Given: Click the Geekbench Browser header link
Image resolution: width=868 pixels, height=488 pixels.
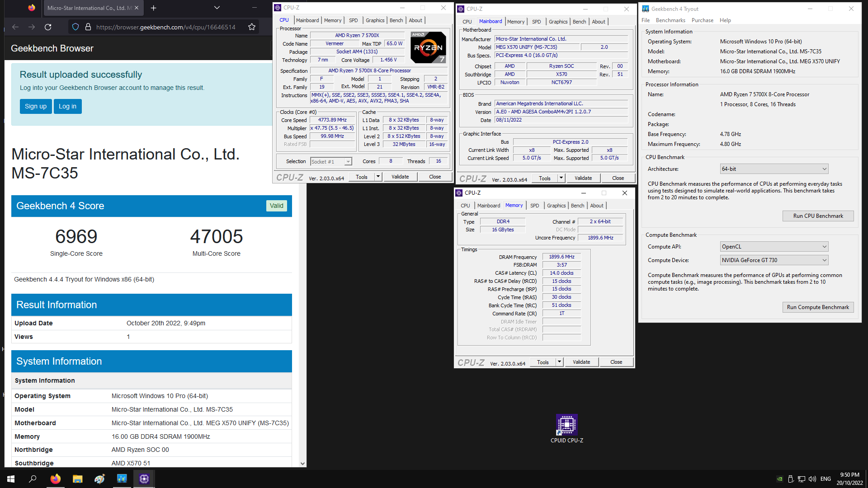Looking at the screenshot, I should tap(52, 48).
